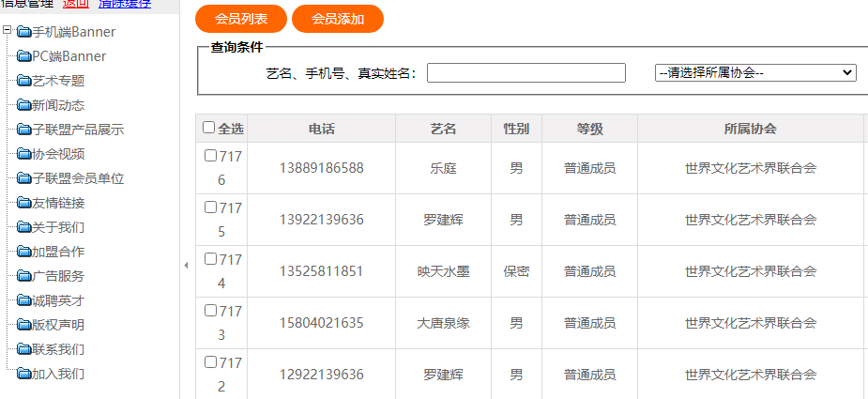The height and width of the screenshot is (399, 868).
Task: Open the 请选择所属协会 dropdown
Action: point(755,72)
